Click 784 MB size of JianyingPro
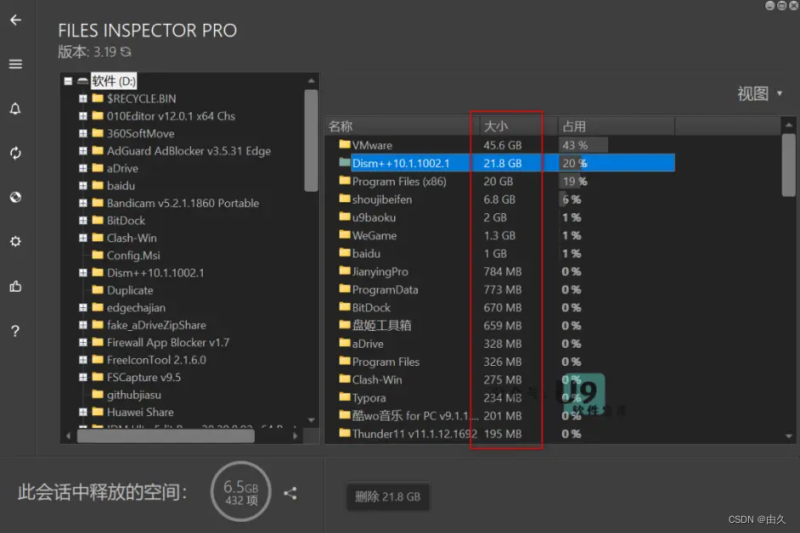800x533 pixels. pos(503,271)
